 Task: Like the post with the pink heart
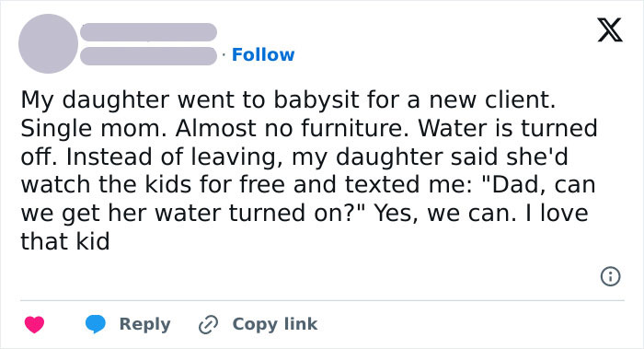coord(35,324)
